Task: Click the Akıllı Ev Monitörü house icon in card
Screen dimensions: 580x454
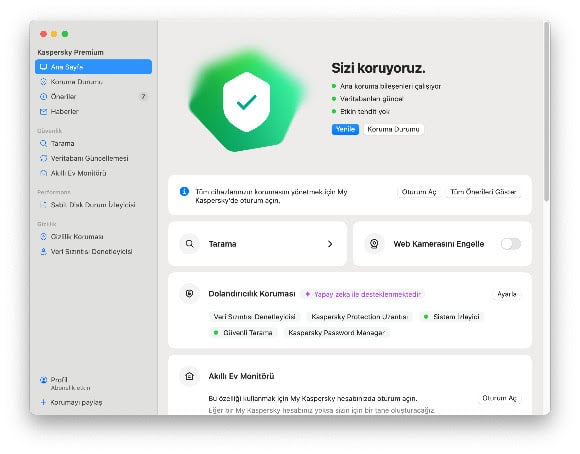Action: tap(189, 376)
